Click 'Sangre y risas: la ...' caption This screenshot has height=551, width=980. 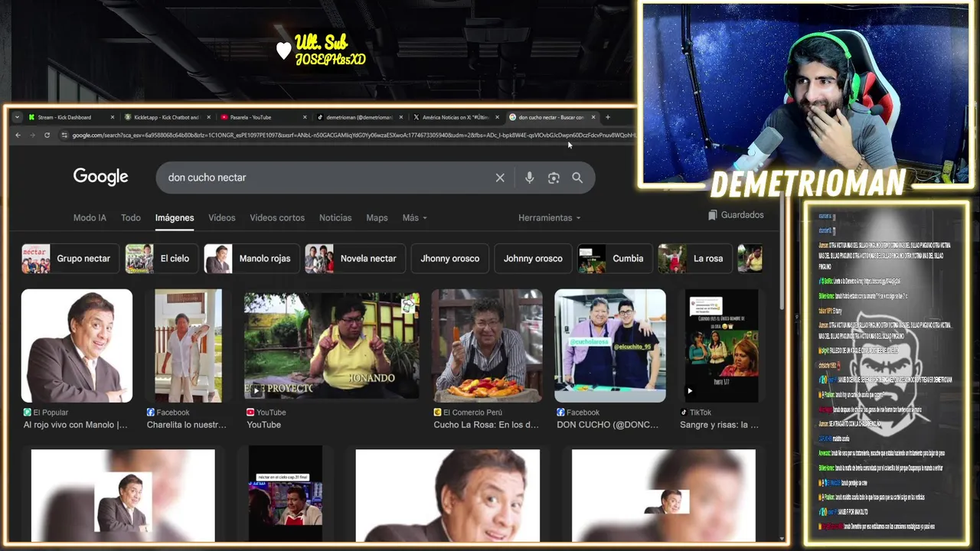pos(719,425)
